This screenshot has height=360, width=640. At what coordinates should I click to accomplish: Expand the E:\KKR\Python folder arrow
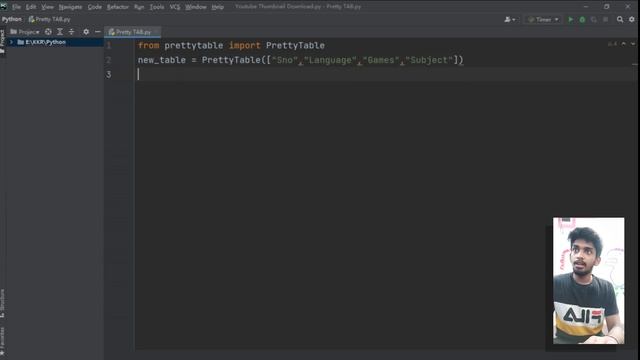click(11, 42)
